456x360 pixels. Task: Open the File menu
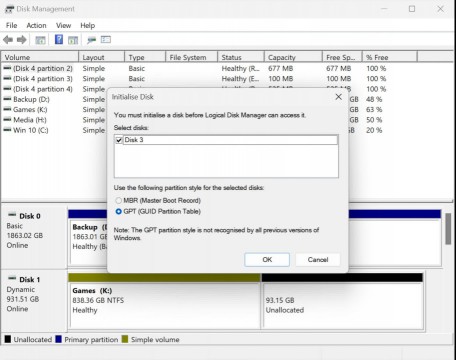tap(11, 26)
